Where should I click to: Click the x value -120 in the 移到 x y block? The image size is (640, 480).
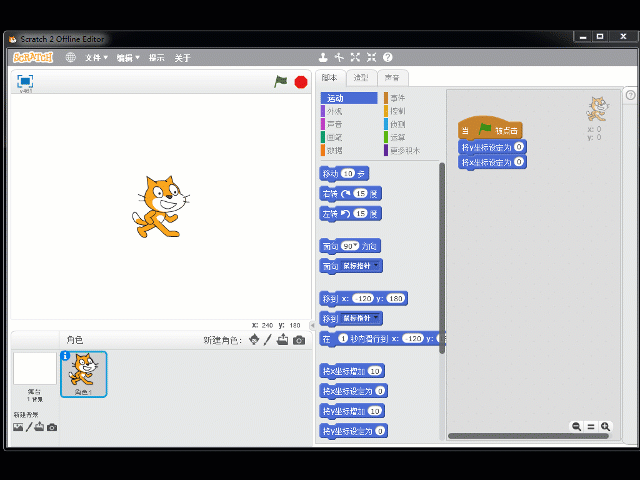tap(363, 298)
